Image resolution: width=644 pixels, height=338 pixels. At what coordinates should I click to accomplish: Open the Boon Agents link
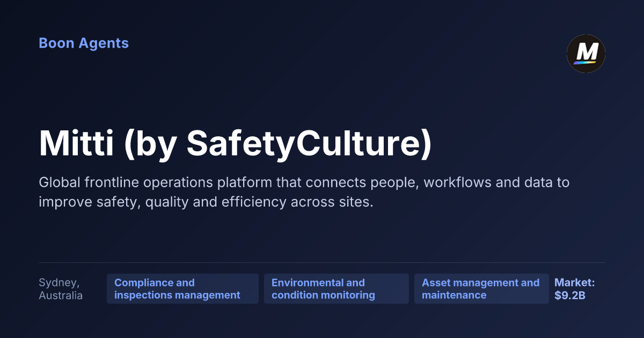pyautogui.click(x=84, y=43)
